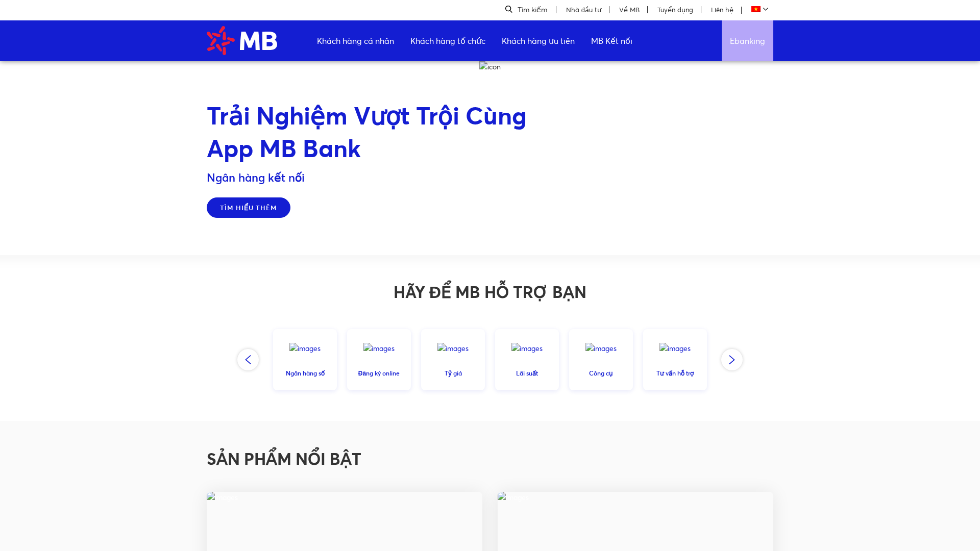Open Tỷ giá label
Screen dimensions: 980x551
[x=453, y=373]
